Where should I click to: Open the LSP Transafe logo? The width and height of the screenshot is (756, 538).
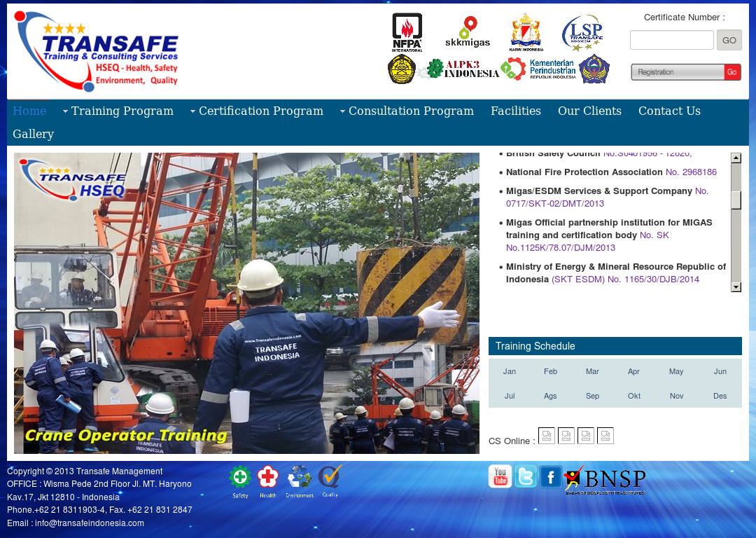point(583,32)
